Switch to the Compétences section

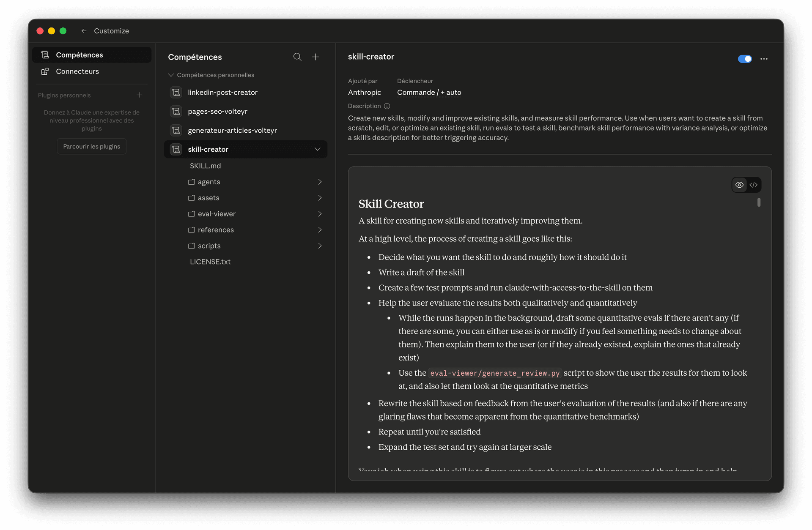[x=79, y=55]
